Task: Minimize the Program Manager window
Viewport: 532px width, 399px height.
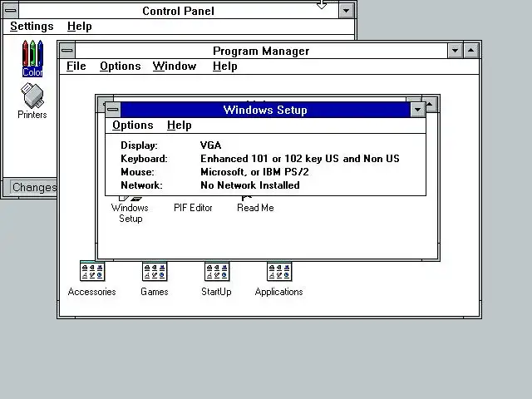Action: pyautogui.click(x=455, y=51)
